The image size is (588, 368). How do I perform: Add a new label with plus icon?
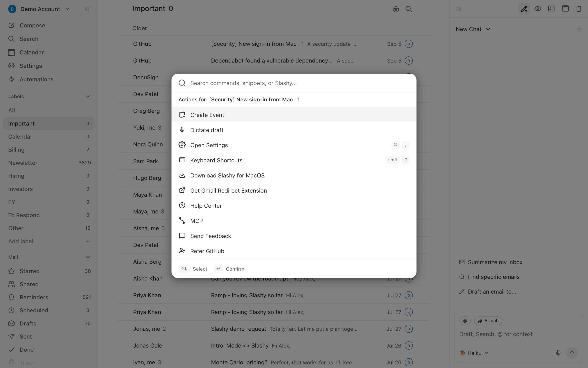click(x=88, y=241)
